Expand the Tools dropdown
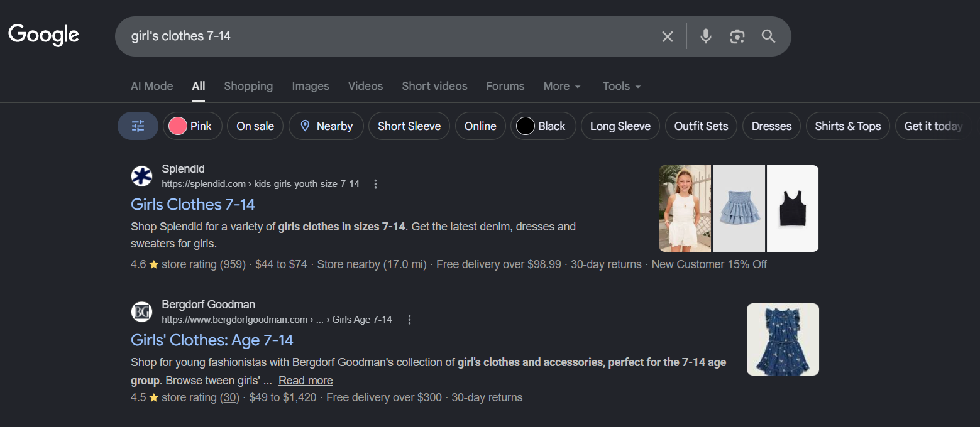Viewport: 980px width, 427px height. coord(622,86)
